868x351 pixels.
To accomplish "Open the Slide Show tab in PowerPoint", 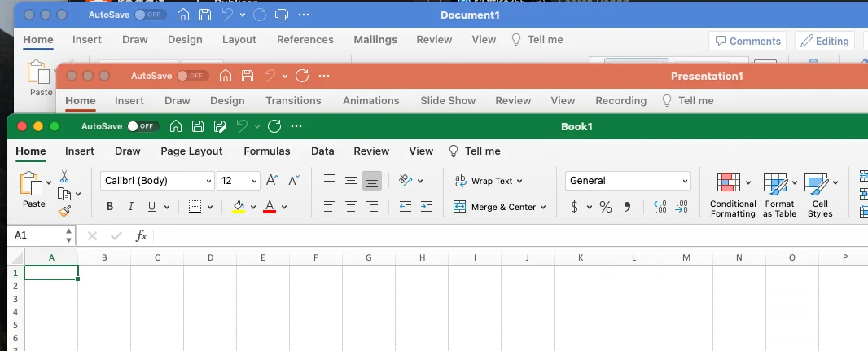I will pyautogui.click(x=448, y=101).
